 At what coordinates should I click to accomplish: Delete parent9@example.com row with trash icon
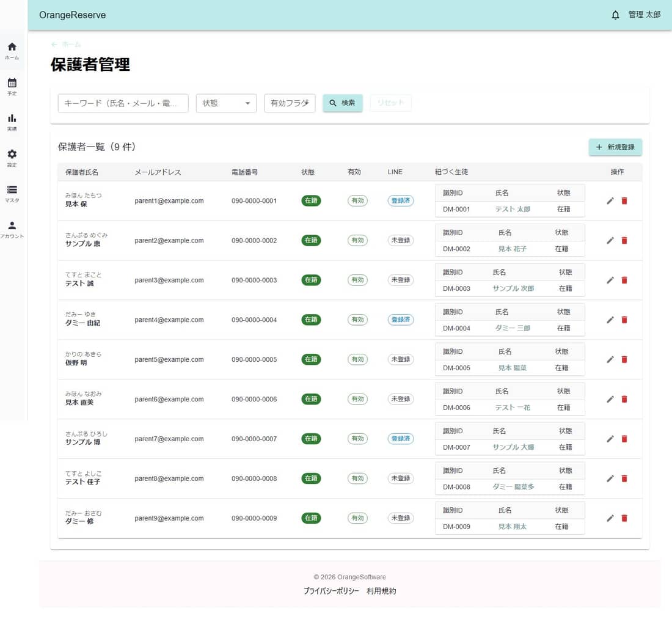pos(624,518)
